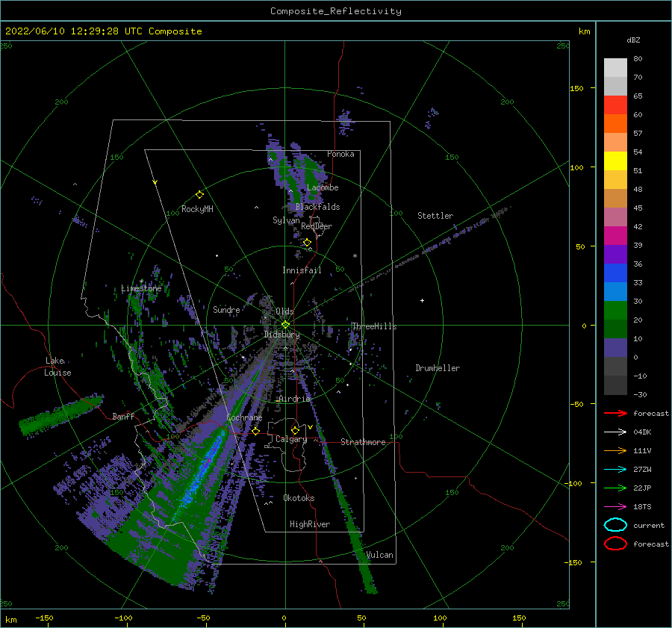Click the Banff label

[123, 417]
